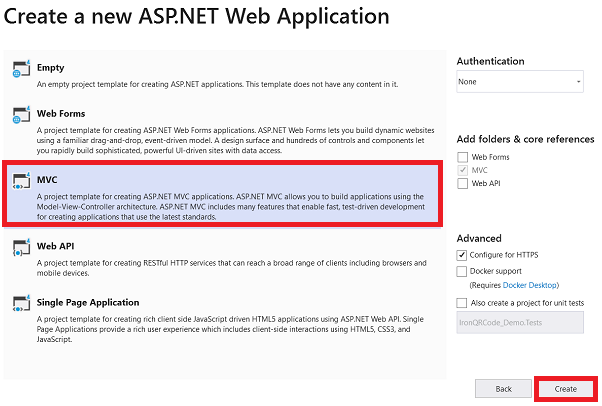
Task: Click the MVC template icon
Action: (x=21, y=181)
